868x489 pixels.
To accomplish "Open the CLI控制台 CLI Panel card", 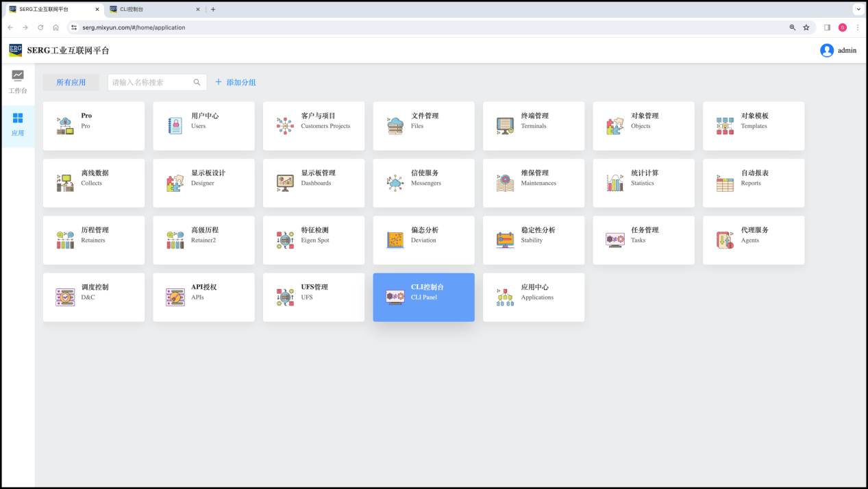I will [423, 297].
